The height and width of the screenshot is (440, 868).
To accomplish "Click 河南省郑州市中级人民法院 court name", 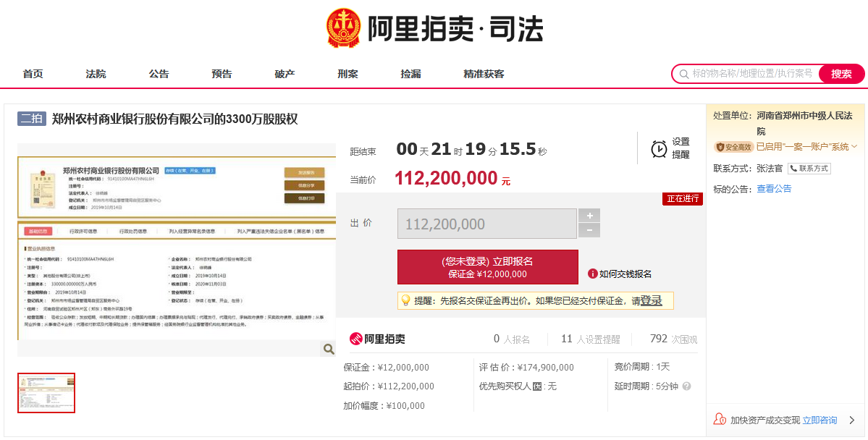I will click(x=804, y=124).
